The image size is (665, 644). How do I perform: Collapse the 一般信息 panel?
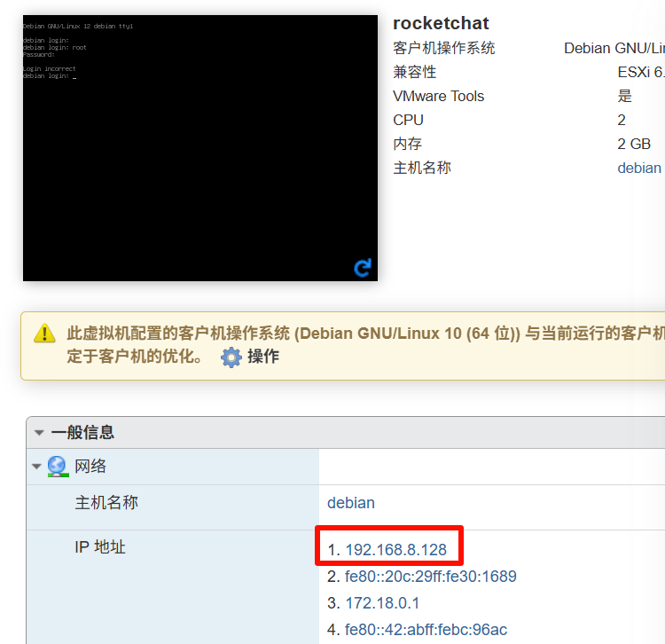(39, 433)
